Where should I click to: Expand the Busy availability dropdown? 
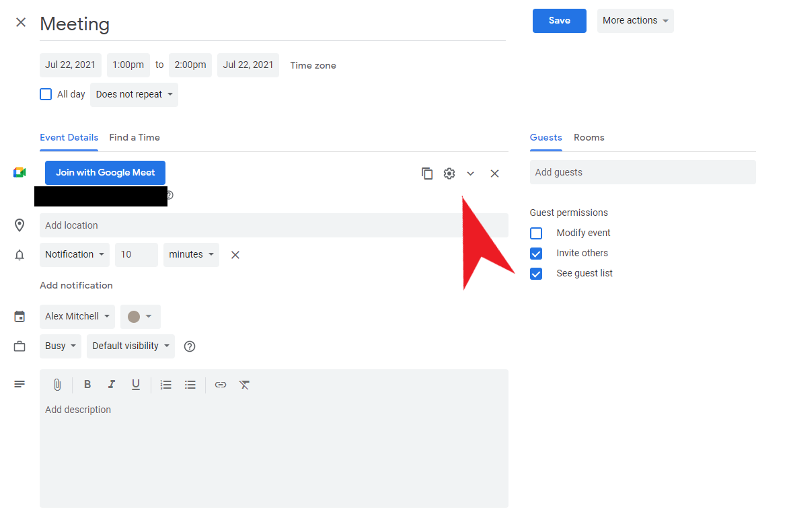tap(61, 346)
